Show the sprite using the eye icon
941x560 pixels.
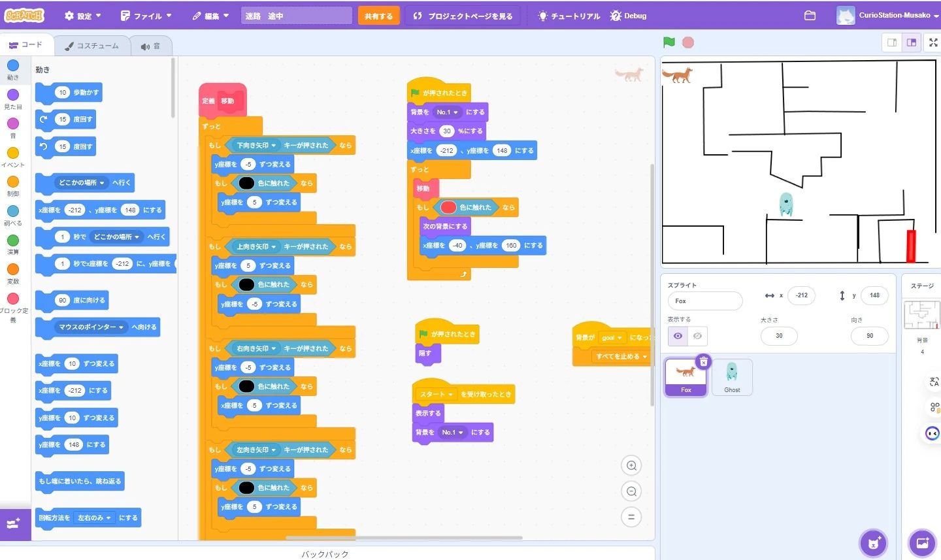point(678,336)
